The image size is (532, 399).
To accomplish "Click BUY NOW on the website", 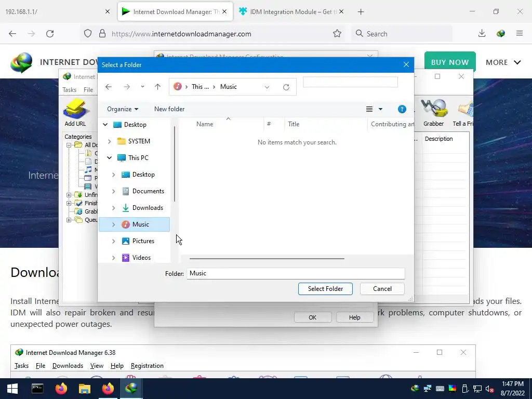I will coord(450,62).
